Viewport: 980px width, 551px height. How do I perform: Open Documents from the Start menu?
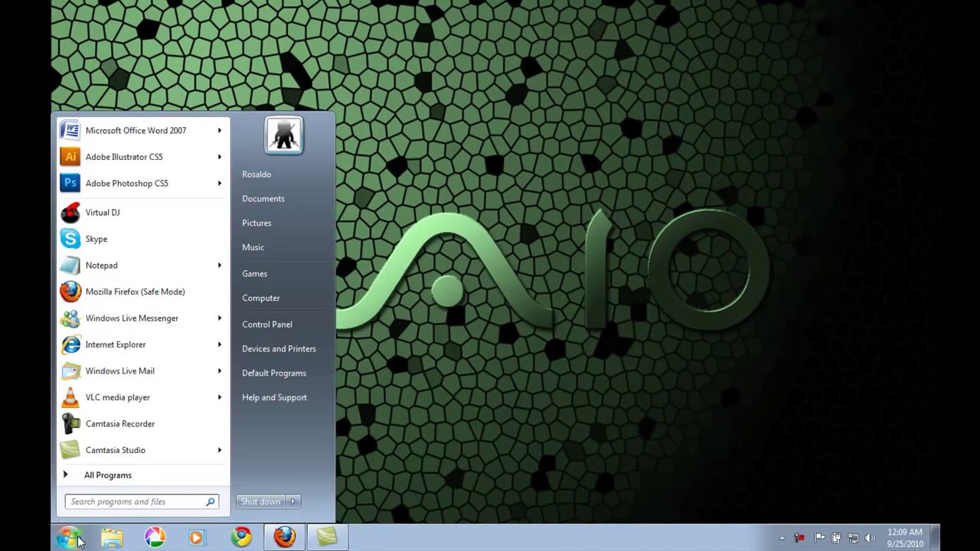pyautogui.click(x=263, y=199)
